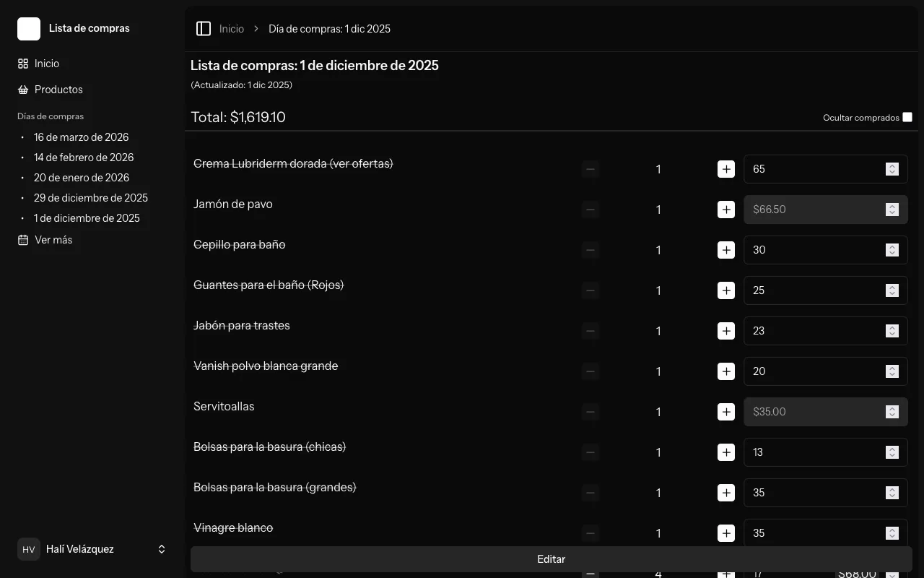The width and height of the screenshot is (924, 578).
Task: Click the stepper control on Bolsas grandes price
Action: [x=892, y=492]
